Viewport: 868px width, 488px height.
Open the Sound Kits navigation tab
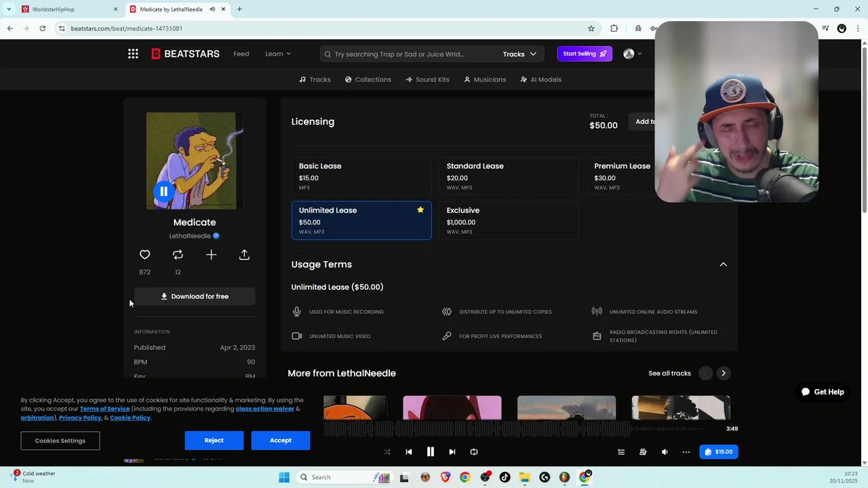click(427, 80)
